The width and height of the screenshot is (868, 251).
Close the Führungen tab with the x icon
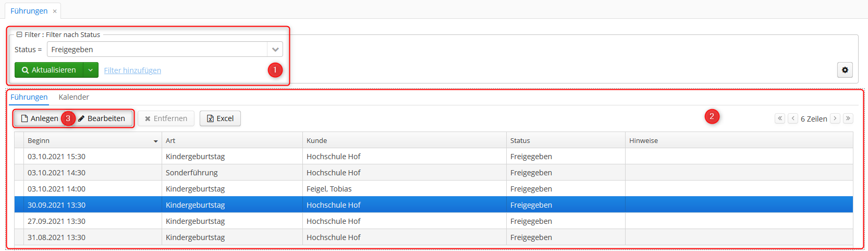coord(55,11)
